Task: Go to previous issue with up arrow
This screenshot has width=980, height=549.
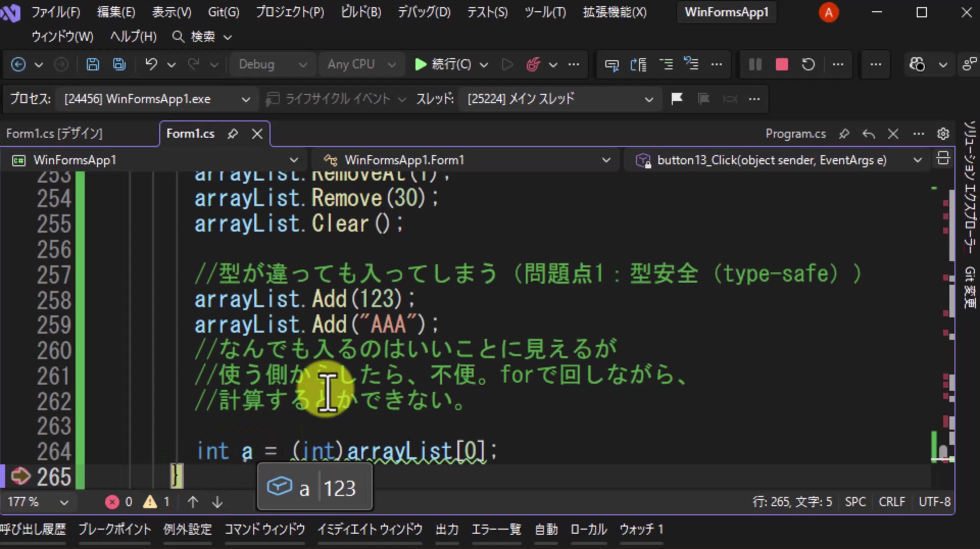Action: (193, 502)
